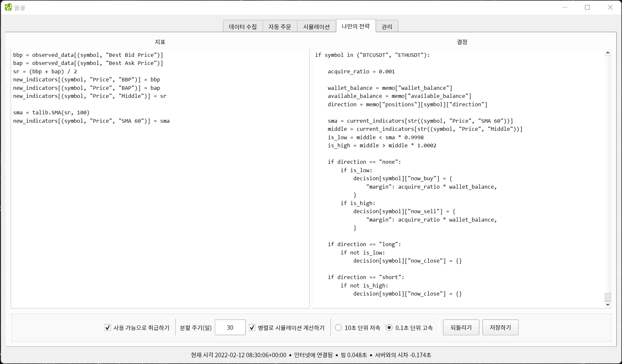
Task: Click the scrollbar down arrow in 결정 editor
Action: [x=608, y=305]
